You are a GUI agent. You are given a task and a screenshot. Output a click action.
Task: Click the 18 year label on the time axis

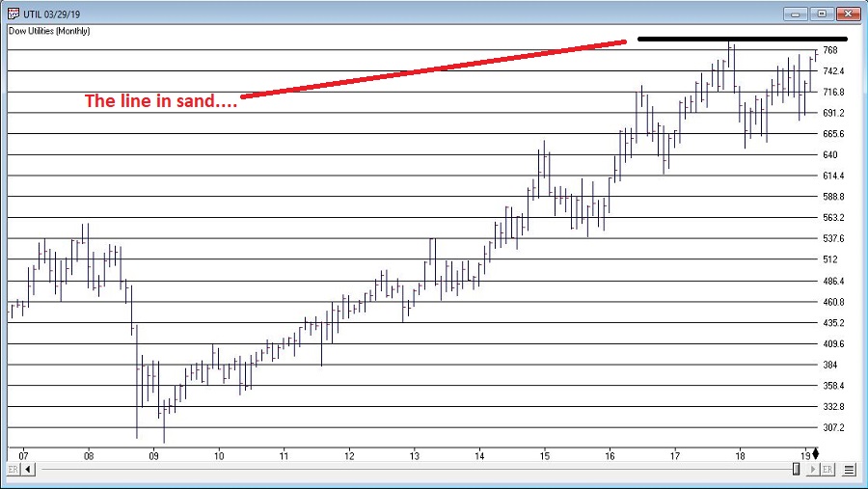click(x=740, y=456)
